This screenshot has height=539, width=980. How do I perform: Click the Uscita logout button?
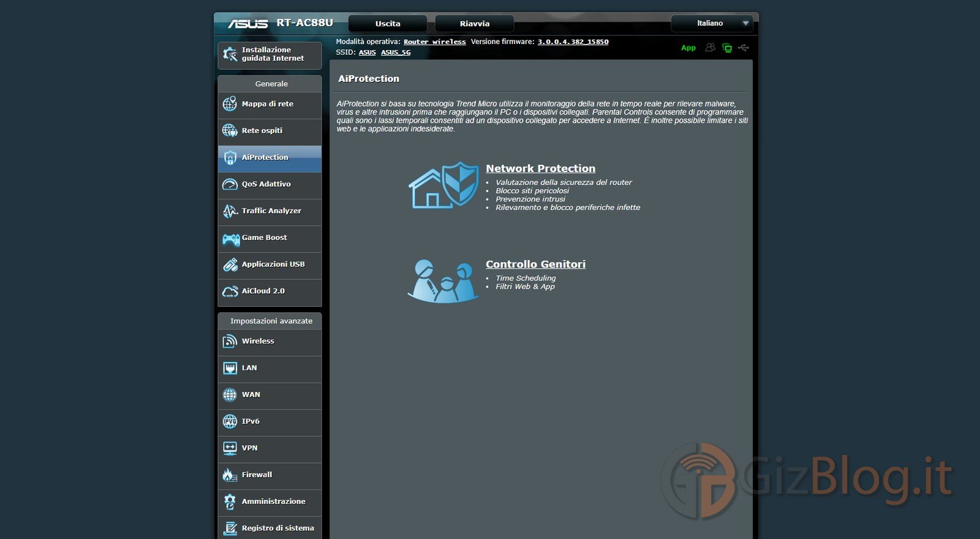(388, 24)
